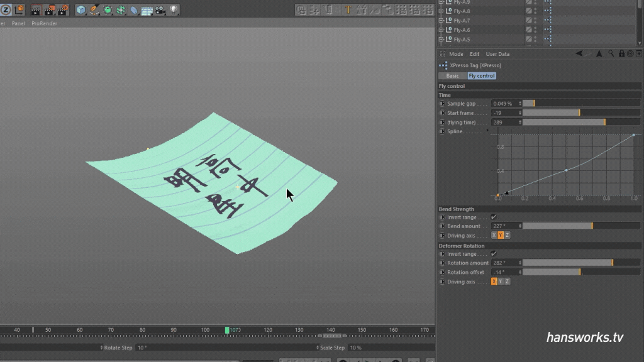The width and height of the screenshot is (644, 362).
Task: Select Y driving axis under Bend Strength
Action: click(501, 235)
